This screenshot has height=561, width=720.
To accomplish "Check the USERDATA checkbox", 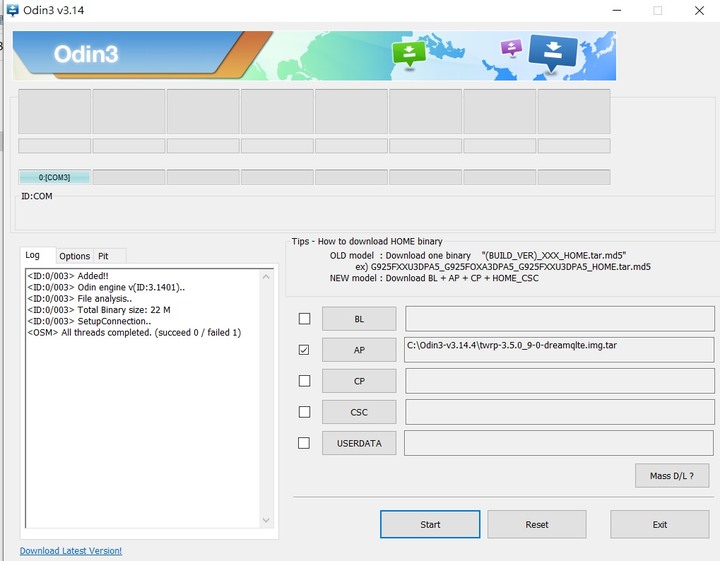I will (304, 443).
